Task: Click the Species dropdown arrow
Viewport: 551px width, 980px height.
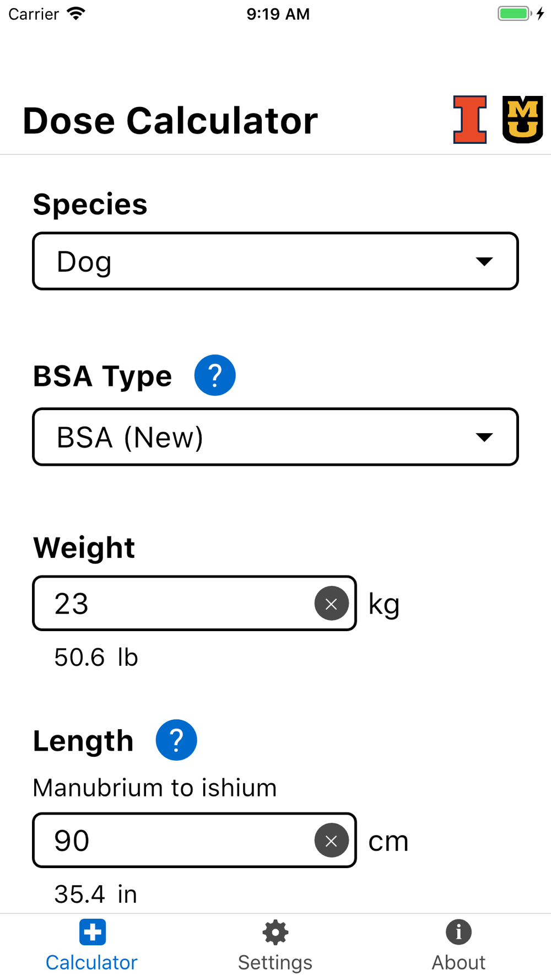Action: click(484, 261)
